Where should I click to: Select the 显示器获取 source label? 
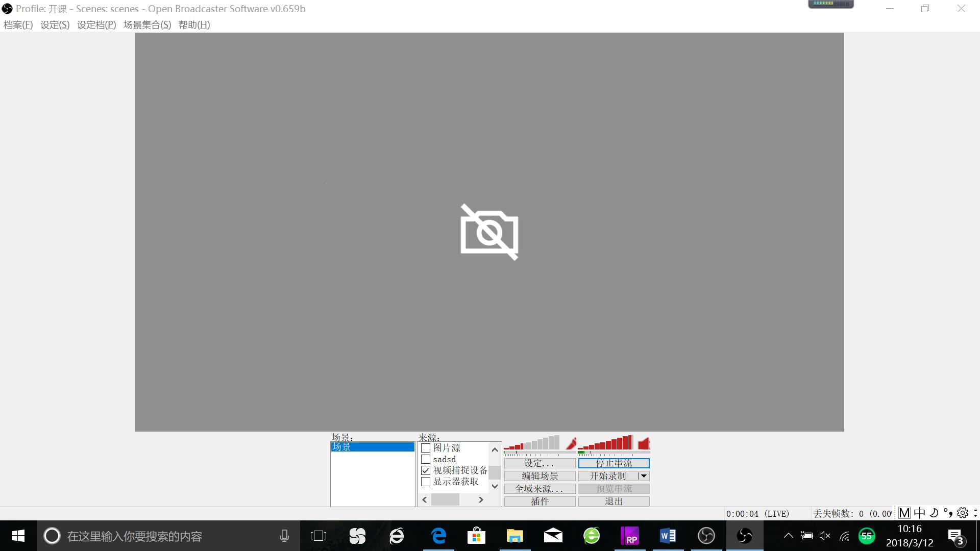[x=456, y=482]
